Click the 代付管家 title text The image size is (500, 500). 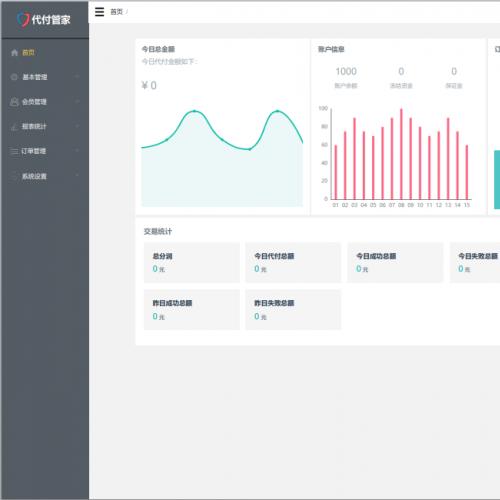[51, 20]
